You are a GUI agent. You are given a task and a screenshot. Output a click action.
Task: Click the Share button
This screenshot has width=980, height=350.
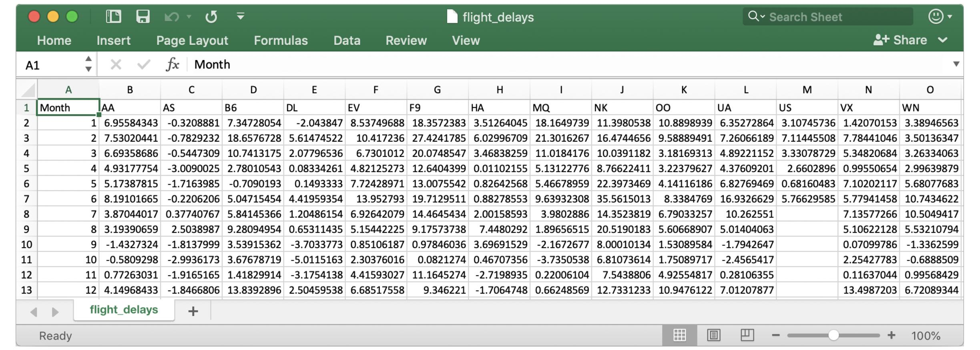click(900, 40)
